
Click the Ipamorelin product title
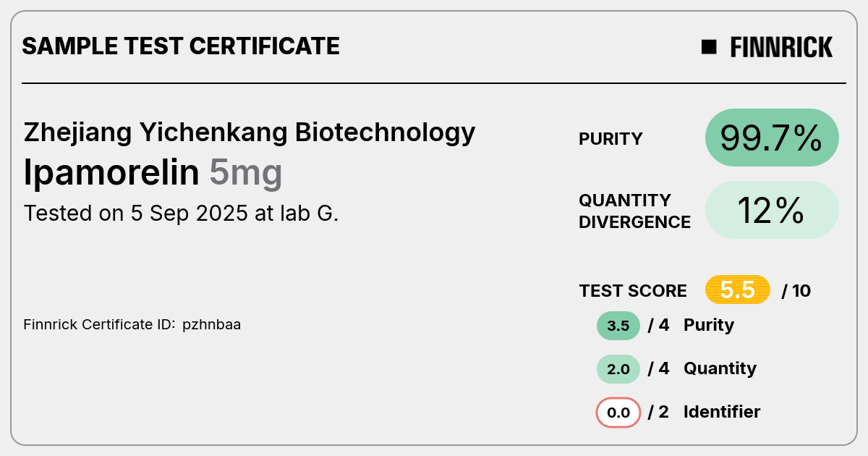tap(111, 173)
